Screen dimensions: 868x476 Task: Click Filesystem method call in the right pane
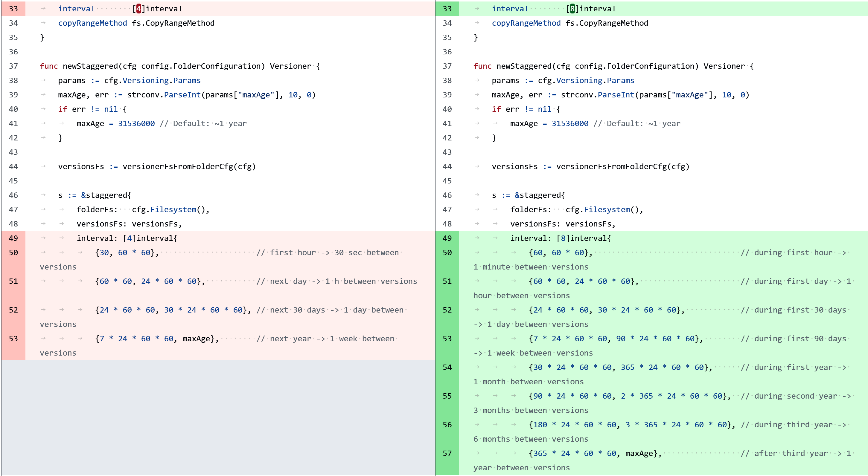tap(607, 210)
